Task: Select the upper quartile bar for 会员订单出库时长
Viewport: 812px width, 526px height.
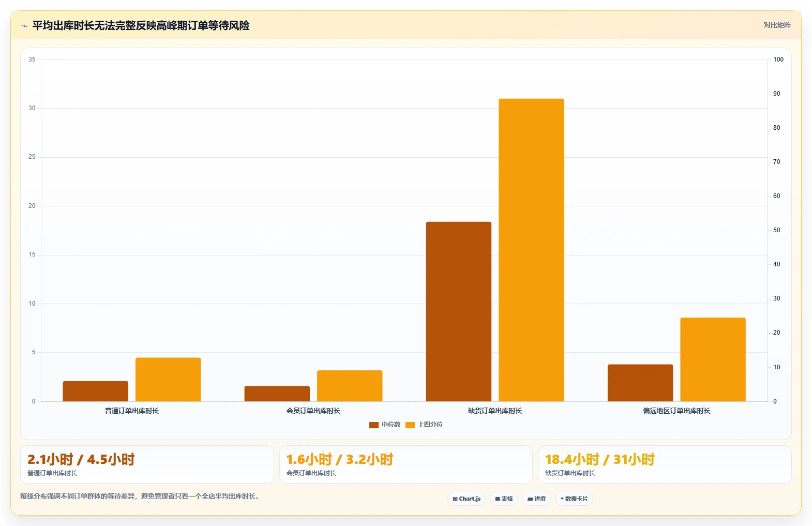Action: (350, 386)
